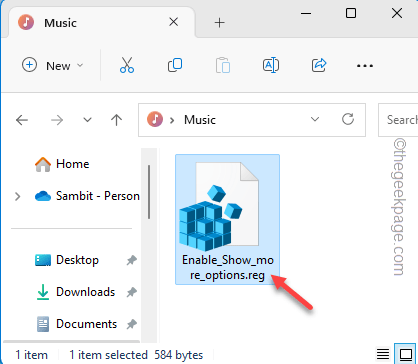Click the Enable_Show_more_options.reg file name
Screen dimensions: 418x364
tap(228, 268)
